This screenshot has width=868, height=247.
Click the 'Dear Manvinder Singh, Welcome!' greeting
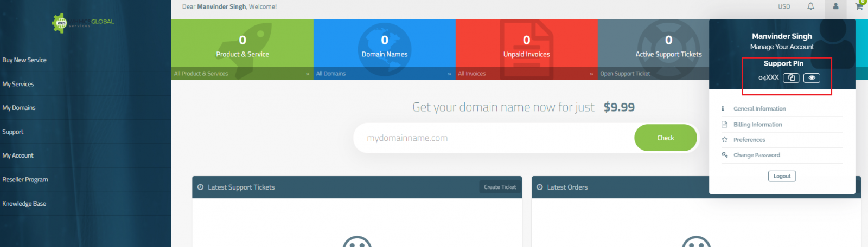(x=229, y=7)
